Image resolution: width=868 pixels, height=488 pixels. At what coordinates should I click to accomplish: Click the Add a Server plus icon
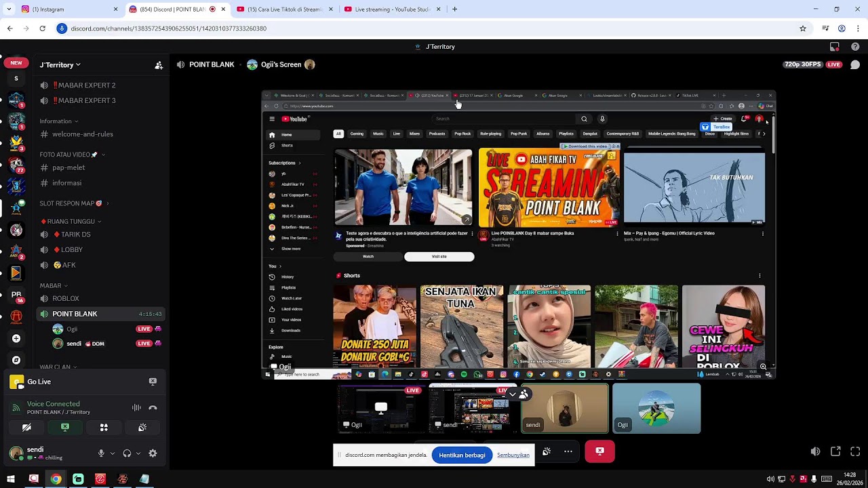(x=16, y=338)
